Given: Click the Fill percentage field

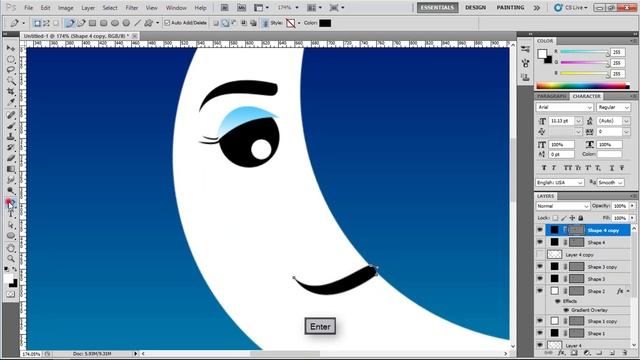Looking at the screenshot, I should pyautogui.click(x=619, y=218).
